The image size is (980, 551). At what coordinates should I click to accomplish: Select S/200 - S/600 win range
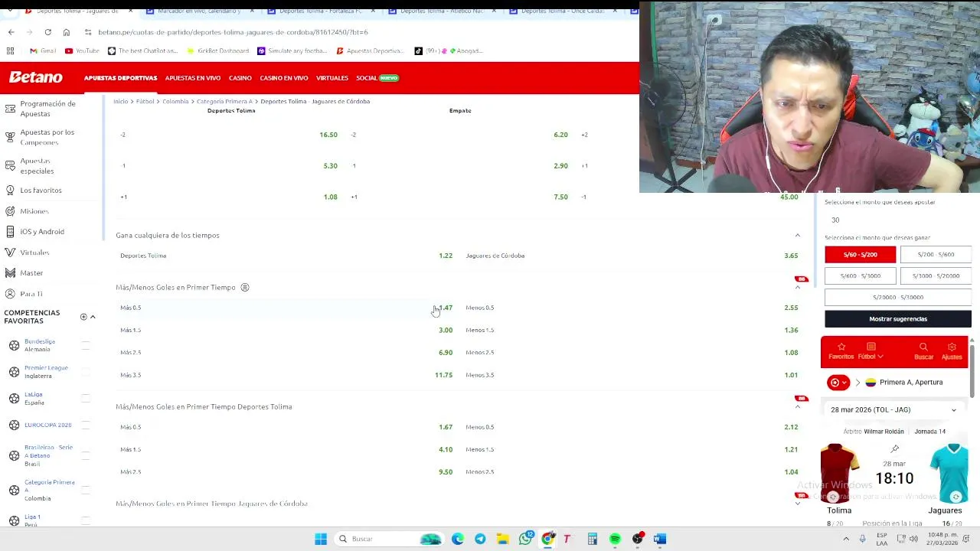pyautogui.click(x=936, y=254)
